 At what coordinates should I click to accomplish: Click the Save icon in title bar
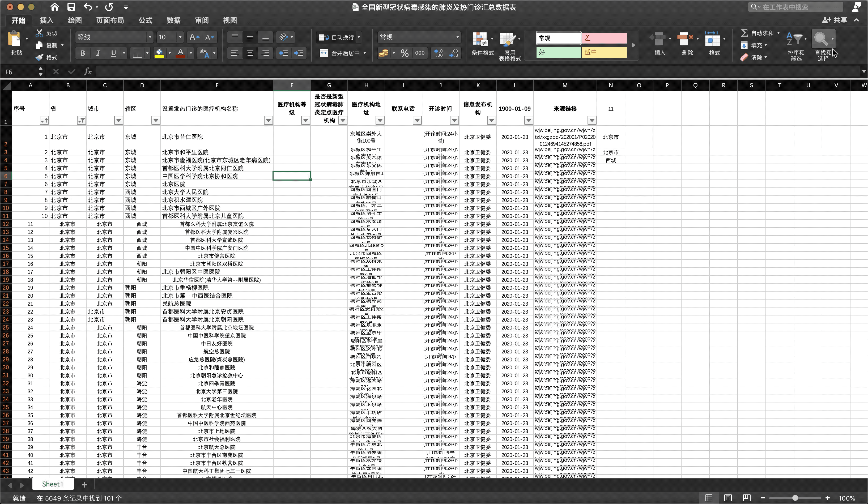71,7
